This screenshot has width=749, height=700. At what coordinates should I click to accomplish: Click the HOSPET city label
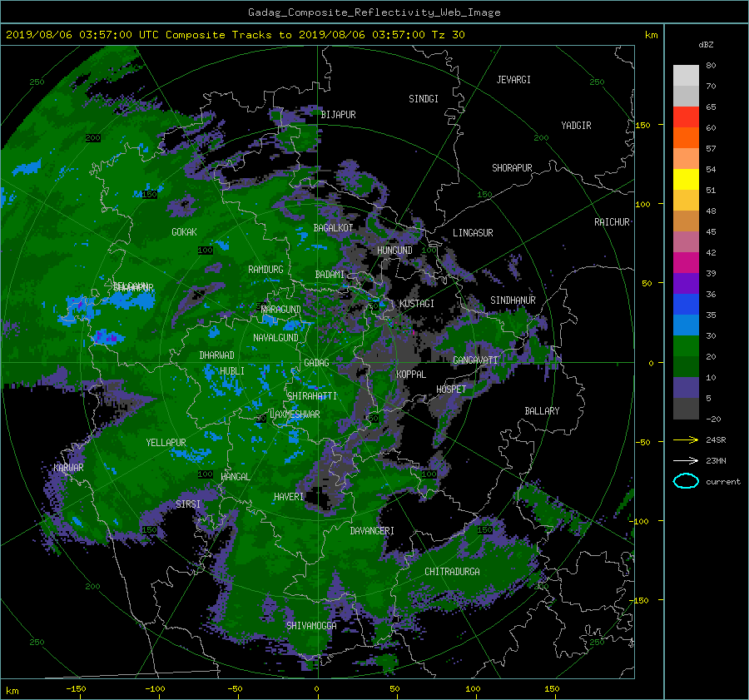tap(451, 390)
